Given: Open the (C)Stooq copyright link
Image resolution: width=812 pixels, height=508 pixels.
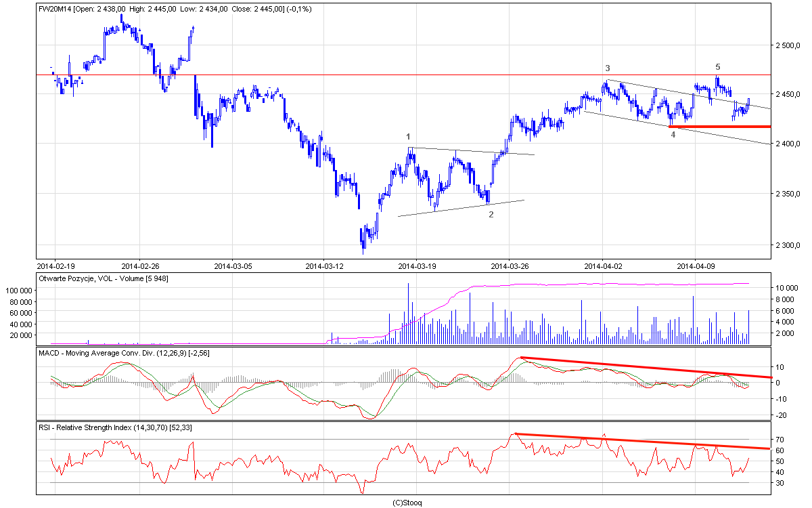Looking at the screenshot, I should tap(407, 503).
